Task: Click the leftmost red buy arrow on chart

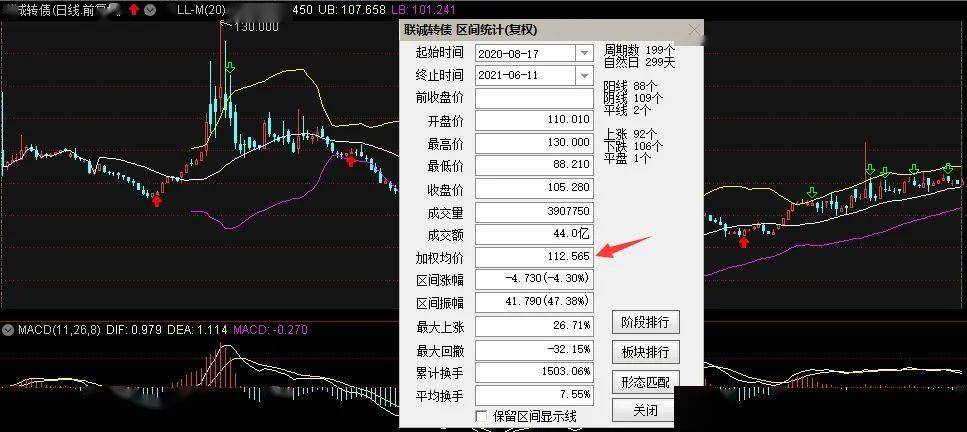Action: 156,200
